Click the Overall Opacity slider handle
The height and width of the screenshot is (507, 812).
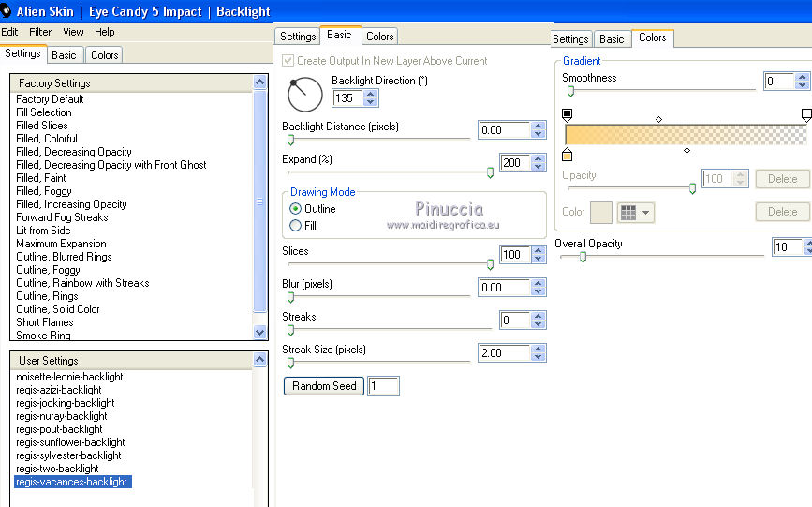pos(583,257)
